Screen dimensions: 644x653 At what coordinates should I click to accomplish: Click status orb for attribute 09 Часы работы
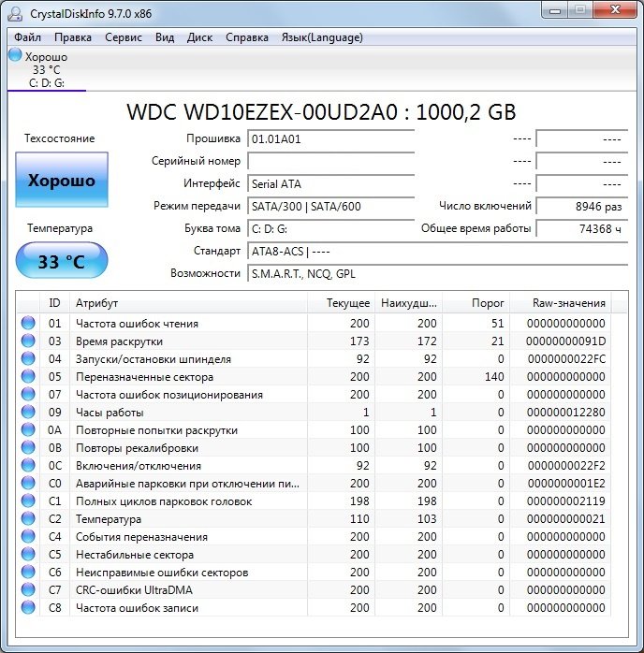28,413
